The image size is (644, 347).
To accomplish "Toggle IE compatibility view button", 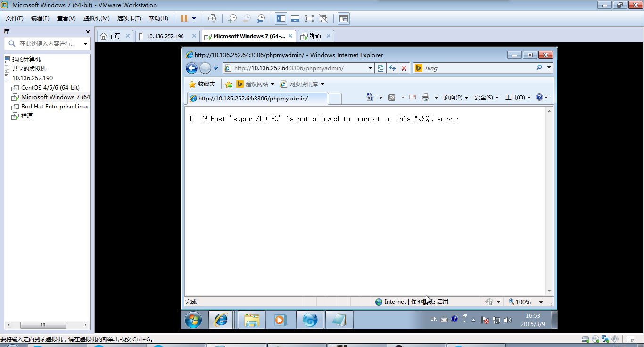I will click(381, 68).
